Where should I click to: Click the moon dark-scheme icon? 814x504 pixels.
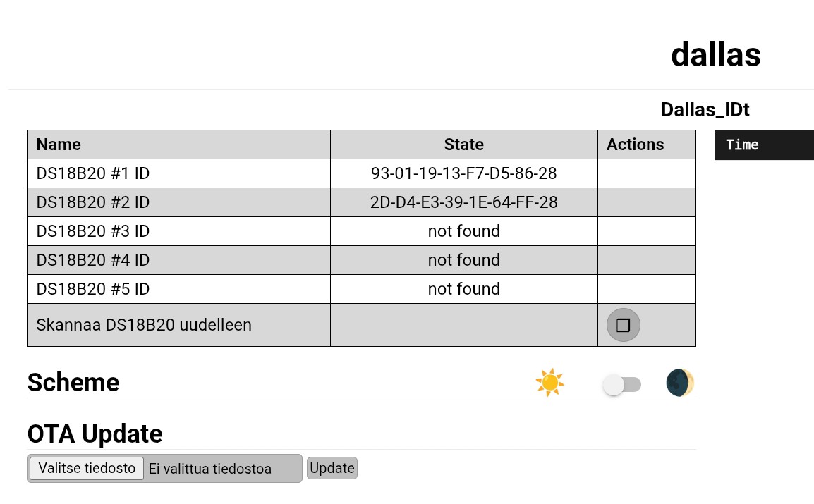tap(680, 383)
